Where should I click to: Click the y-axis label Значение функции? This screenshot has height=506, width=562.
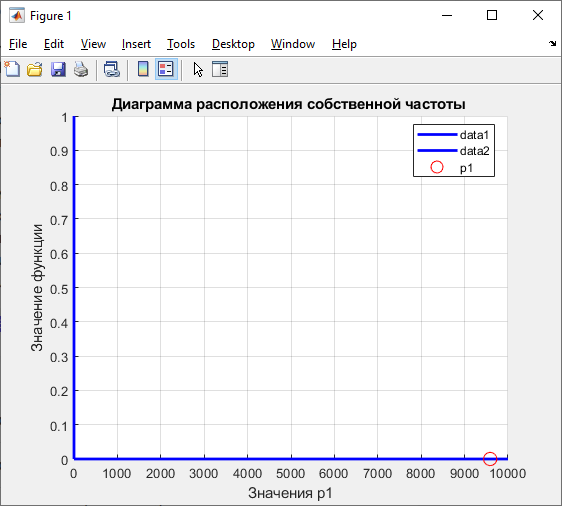[37, 287]
